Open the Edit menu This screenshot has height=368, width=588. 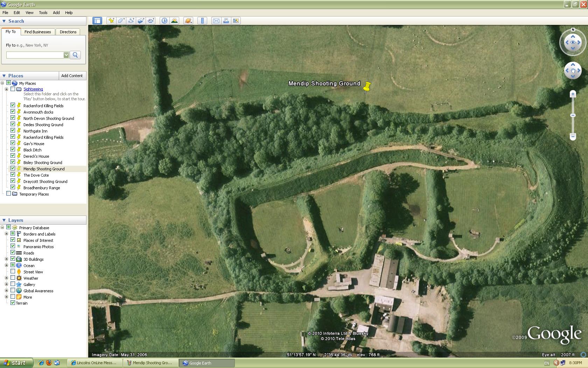point(17,13)
